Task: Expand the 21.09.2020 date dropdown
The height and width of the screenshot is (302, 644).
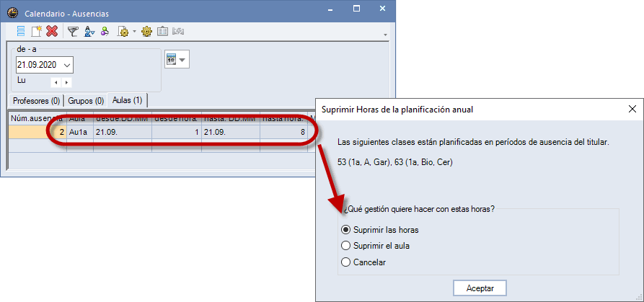Action: click(x=67, y=65)
